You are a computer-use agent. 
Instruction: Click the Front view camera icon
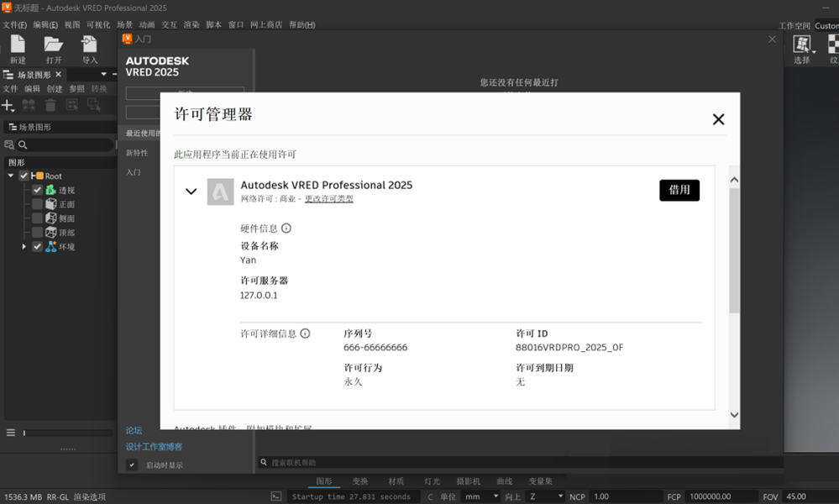pos(51,204)
